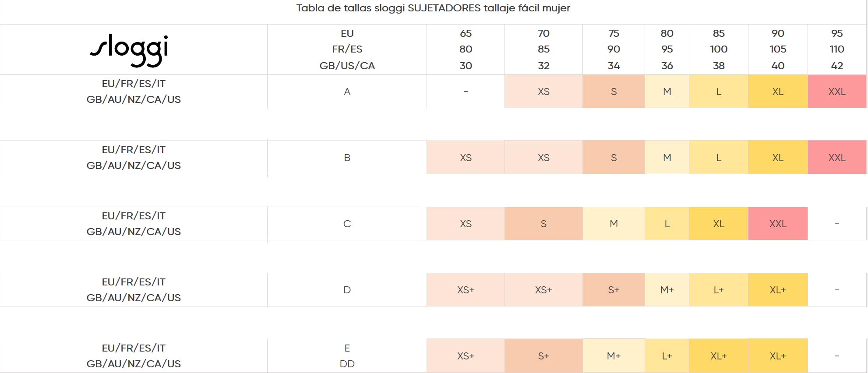Select the red XXL cell in cup C row

[x=778, y=224]
